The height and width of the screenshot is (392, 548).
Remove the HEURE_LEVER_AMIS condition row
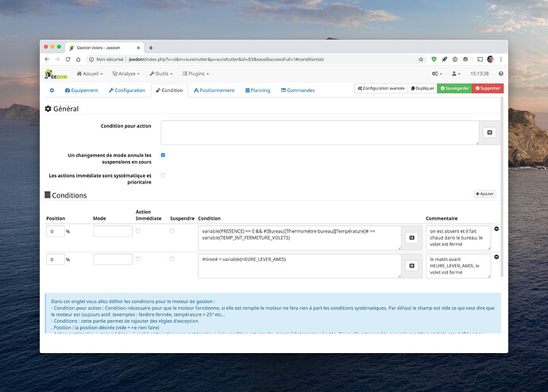click(x=496, y=257)
